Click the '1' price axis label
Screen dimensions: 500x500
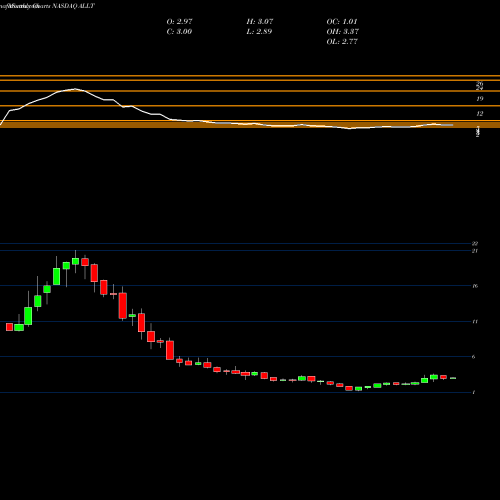pos(474,393)
